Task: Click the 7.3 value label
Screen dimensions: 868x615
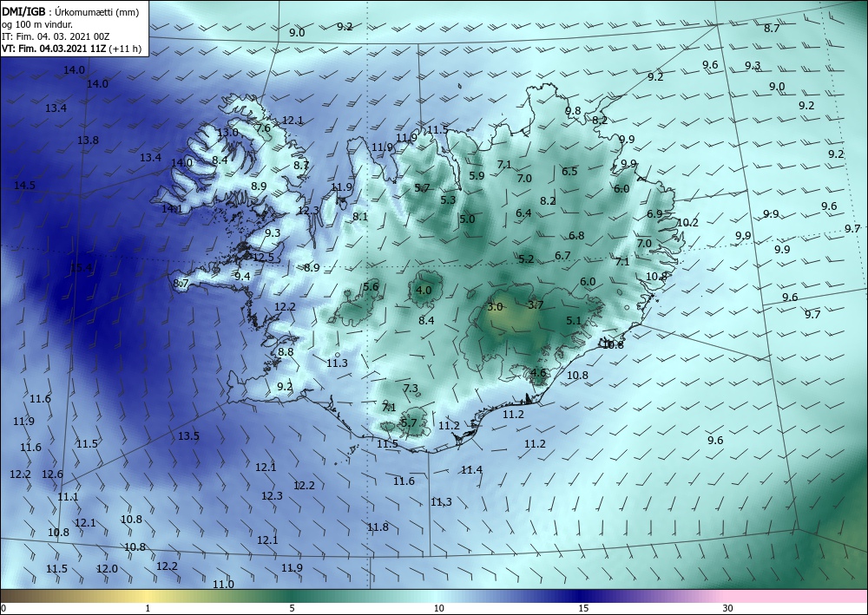Action: [411, 389]
